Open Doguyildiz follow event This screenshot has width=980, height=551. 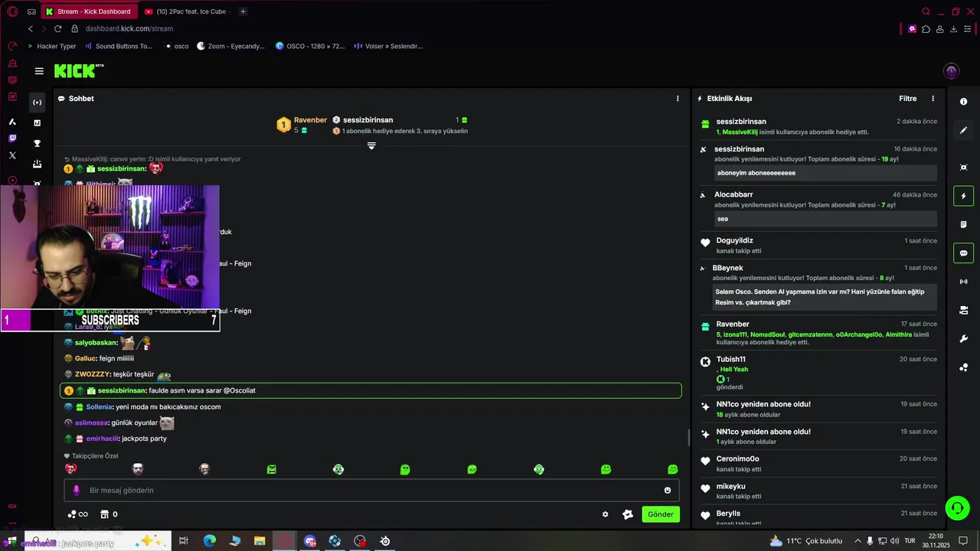point(818,246)
